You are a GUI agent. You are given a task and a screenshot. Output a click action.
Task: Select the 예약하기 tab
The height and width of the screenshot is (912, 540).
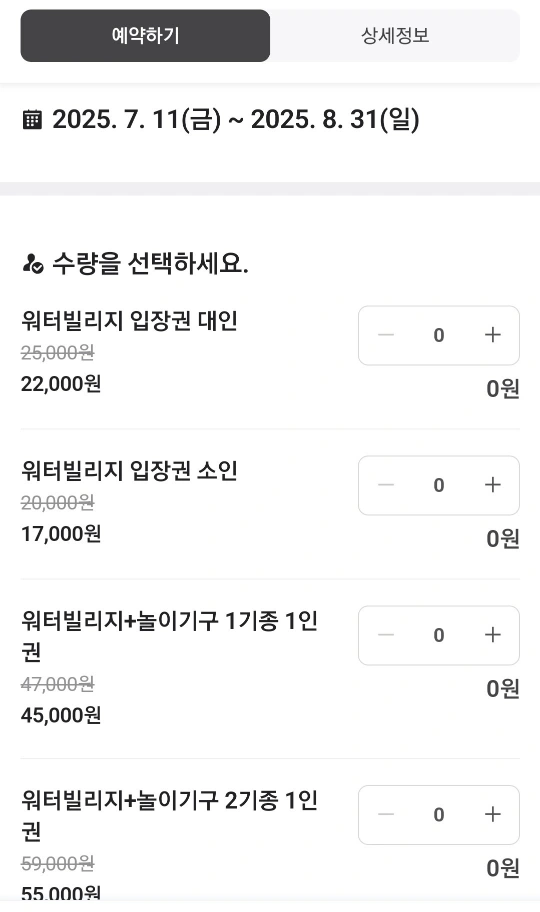point(145,35)
